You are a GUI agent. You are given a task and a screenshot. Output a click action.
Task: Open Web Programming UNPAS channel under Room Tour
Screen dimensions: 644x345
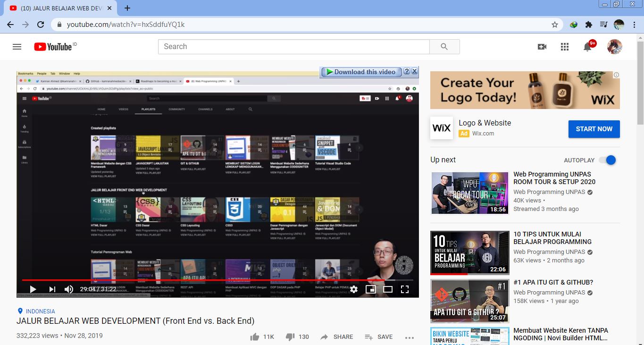549,192
